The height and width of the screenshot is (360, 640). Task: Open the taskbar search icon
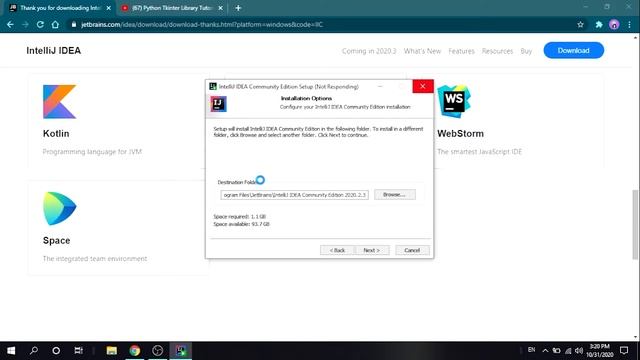tap(34, 351)
